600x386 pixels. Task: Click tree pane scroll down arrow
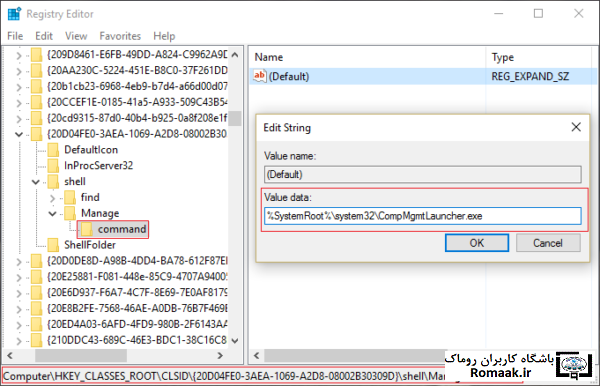click(x=235, y=340)
